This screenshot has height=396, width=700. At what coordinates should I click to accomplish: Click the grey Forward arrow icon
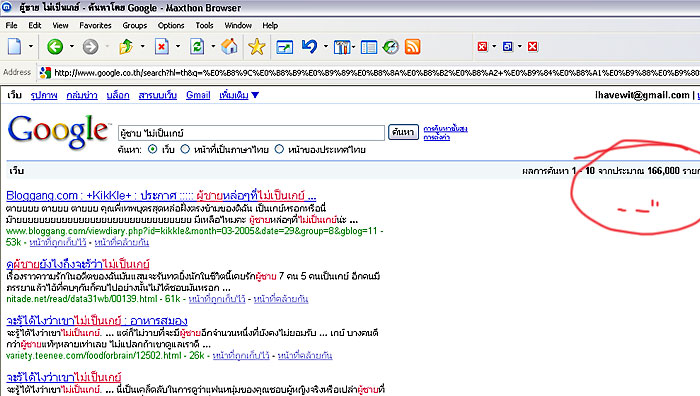tap(90, 46)
